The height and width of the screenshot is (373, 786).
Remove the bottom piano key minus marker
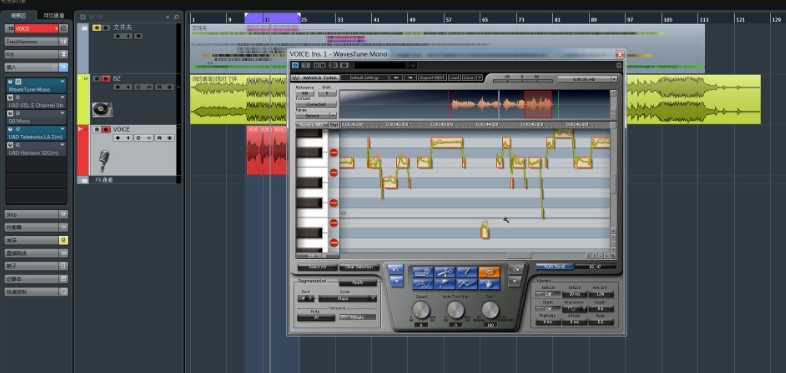coord(334,243)
